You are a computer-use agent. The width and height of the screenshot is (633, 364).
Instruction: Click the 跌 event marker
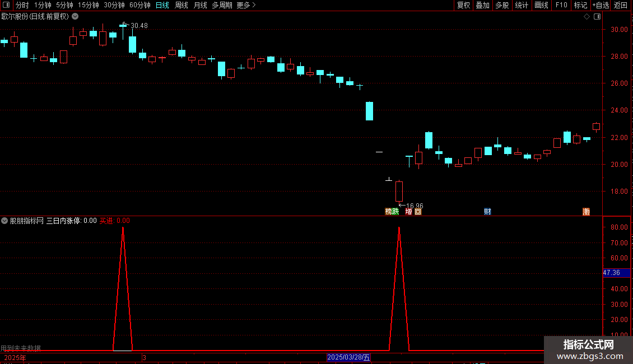tap(395, 212)
